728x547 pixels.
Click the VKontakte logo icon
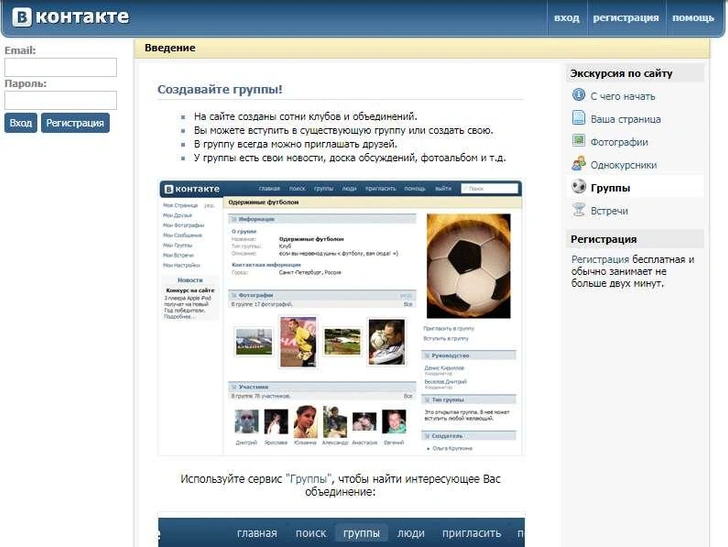pos(22,17)
